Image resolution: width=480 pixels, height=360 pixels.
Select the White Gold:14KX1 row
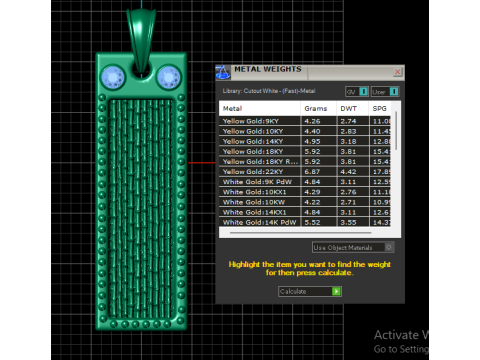[305, 212]
